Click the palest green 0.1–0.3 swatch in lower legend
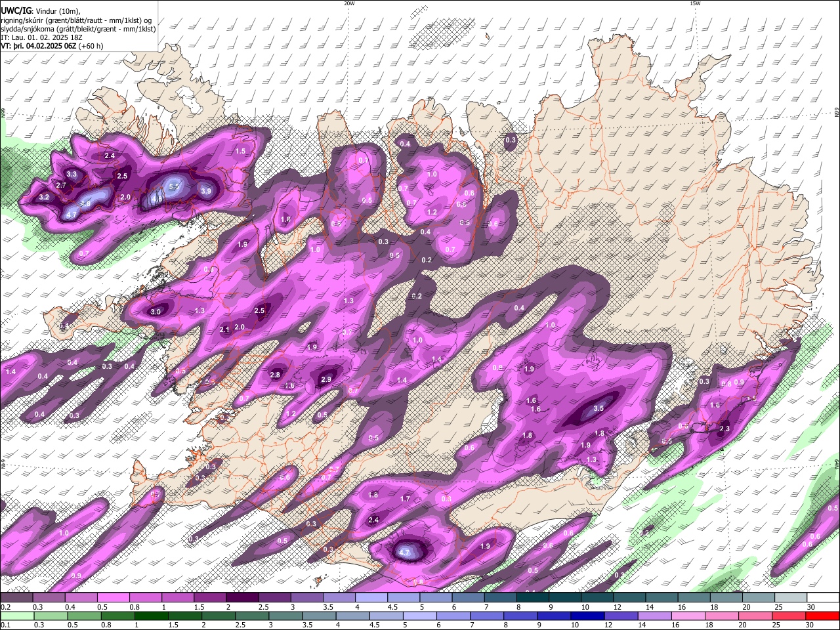The height and width of the screenshot is (630, 840). [16, 616]
